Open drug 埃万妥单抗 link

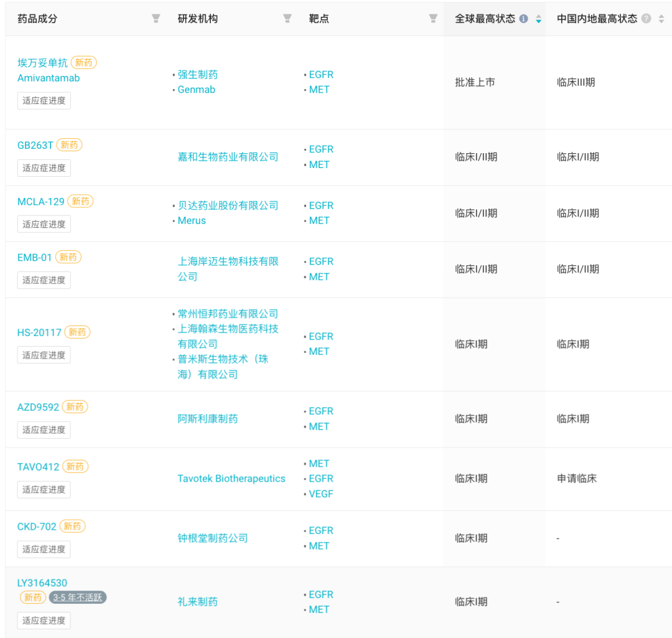coord(42,63)
